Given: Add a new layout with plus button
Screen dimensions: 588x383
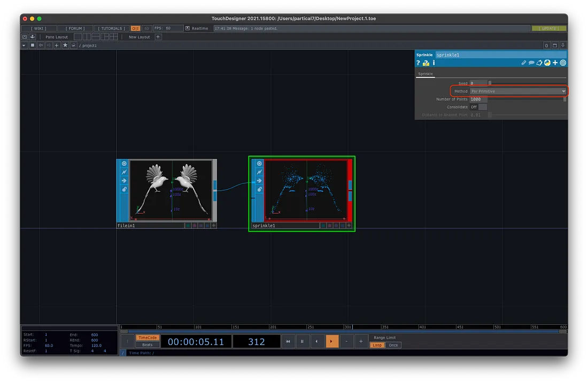Looking at the screenshot, I should [158, 37].
